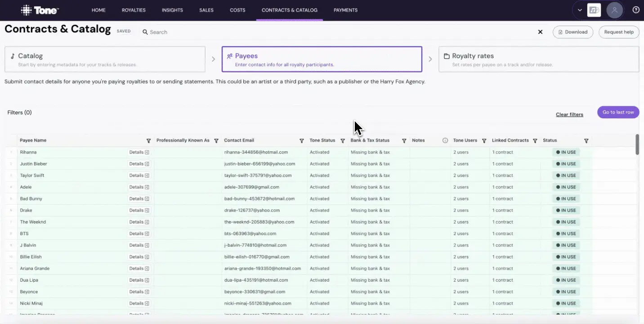Open Details for Drake
This screenshot has height=324, width=644.
coord(139,210)
